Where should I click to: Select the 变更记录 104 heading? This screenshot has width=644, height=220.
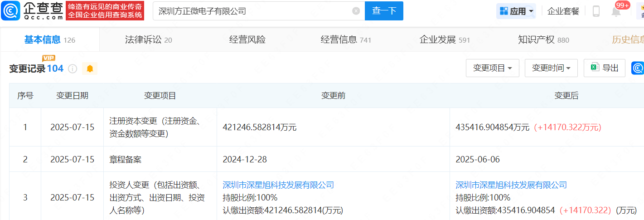click(x=36, y=68)
